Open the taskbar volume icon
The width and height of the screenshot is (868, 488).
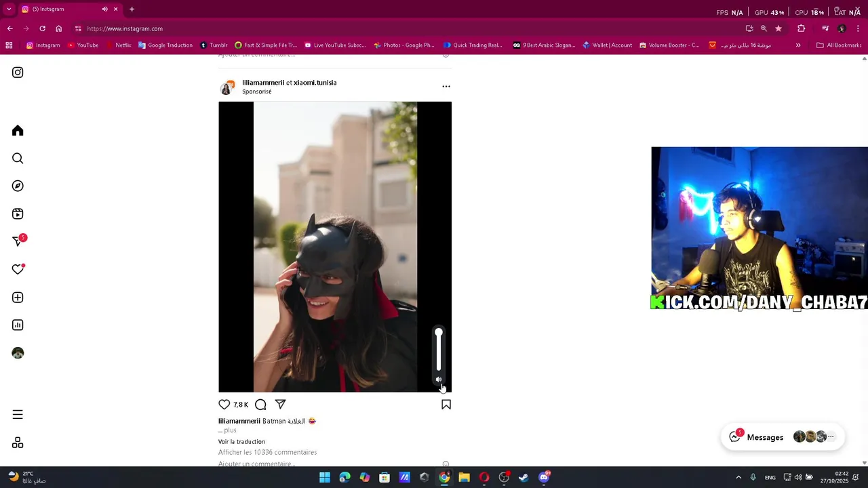point(798,477)
